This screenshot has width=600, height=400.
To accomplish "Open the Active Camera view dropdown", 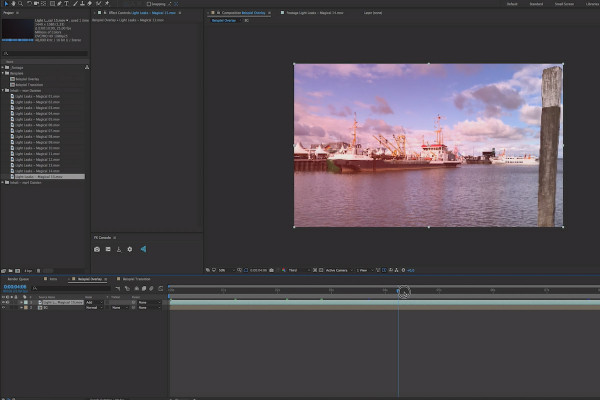I will [339, 270].
